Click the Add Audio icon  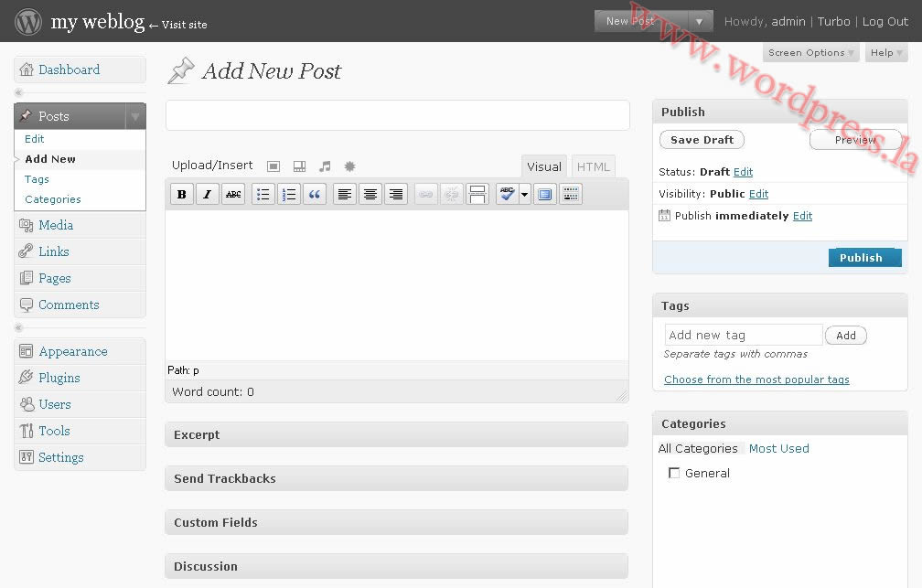(x=325, y=166)
